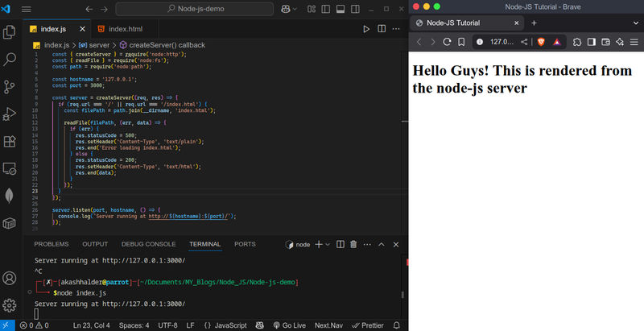Bookmark the page in Brave
Image resolution: width=644 pixels, height=331 pixels.
click(x=461, y=42)
